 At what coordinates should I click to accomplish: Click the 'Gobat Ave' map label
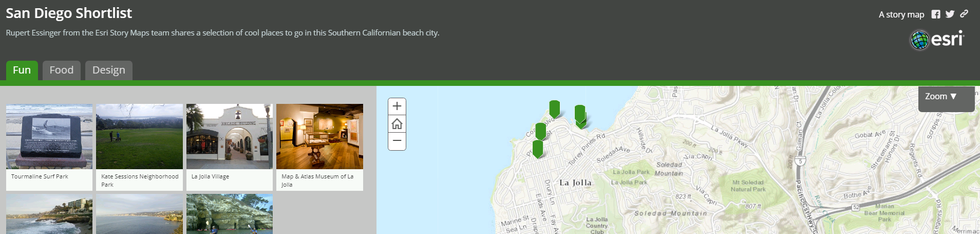click(870, 135)
